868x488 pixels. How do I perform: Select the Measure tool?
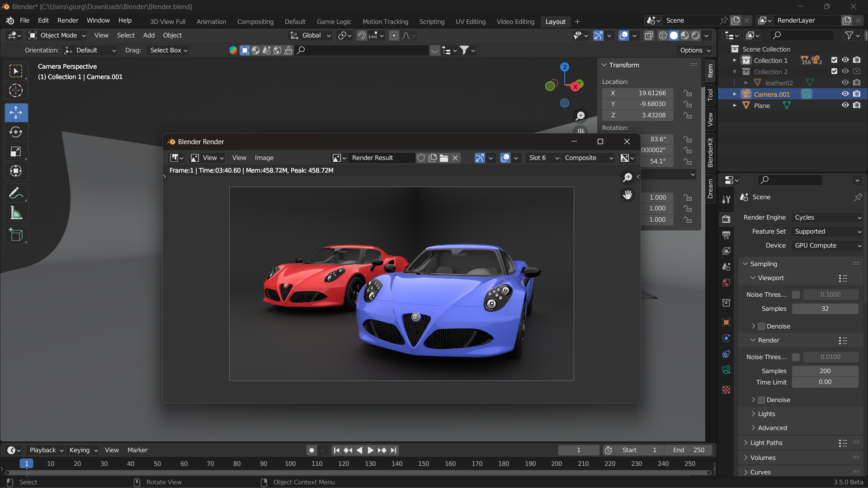16,213
